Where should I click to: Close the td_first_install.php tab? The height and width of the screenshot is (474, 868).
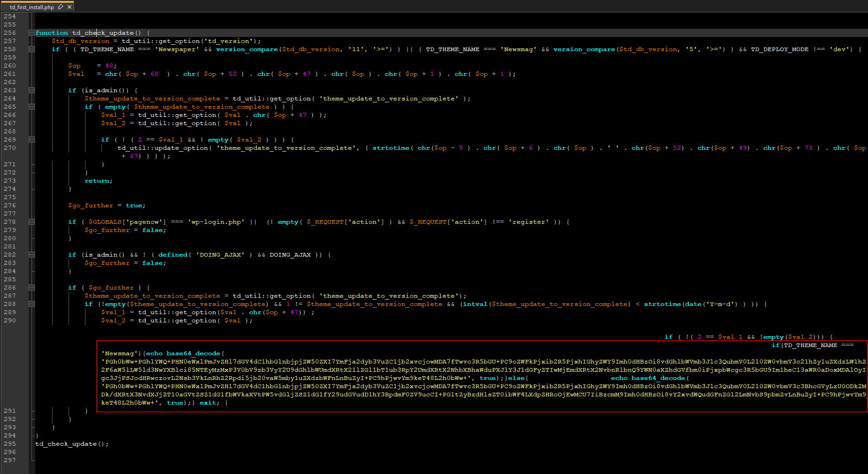click(69, 7)
